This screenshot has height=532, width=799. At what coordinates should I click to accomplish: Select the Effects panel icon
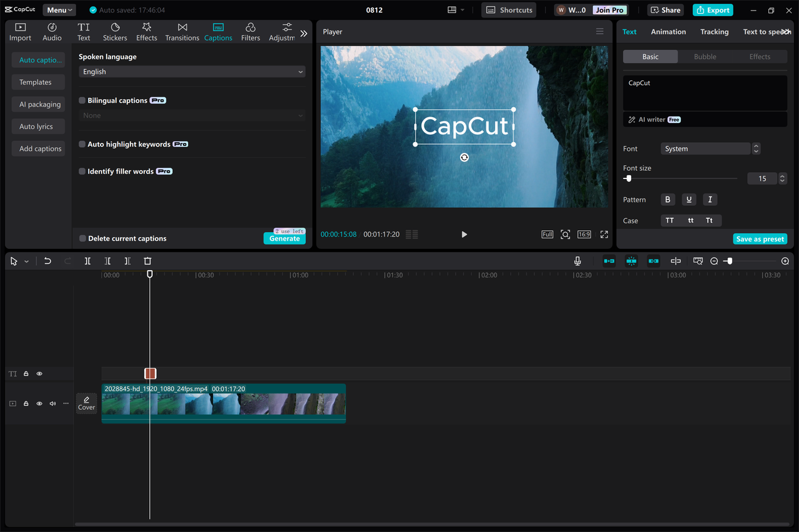coord(146,31)
